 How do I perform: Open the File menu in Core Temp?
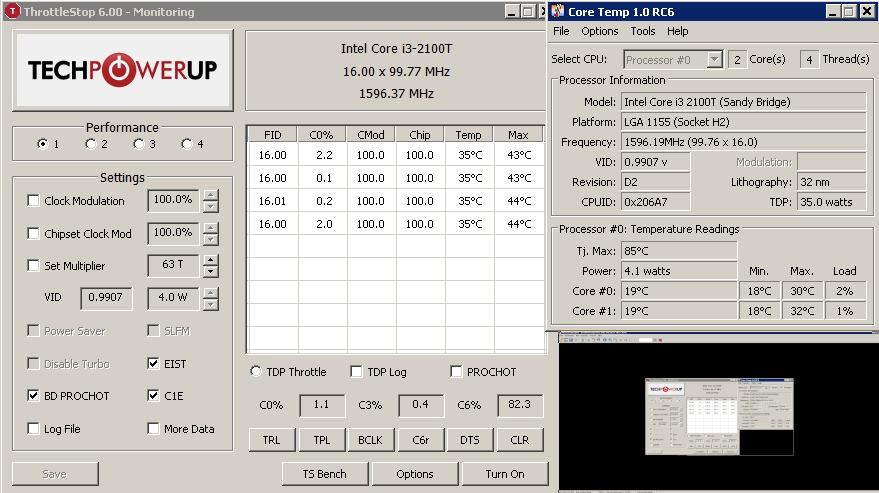(561, 31)
